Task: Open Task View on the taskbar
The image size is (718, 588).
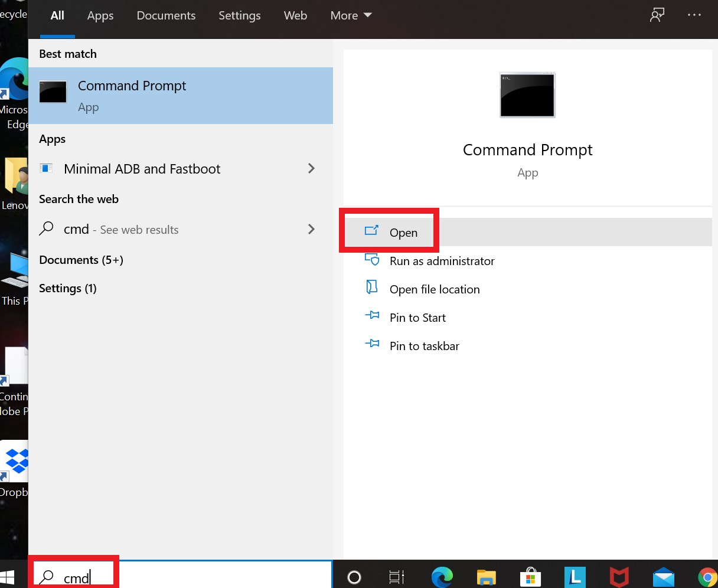Action: [x=397, y=577]
